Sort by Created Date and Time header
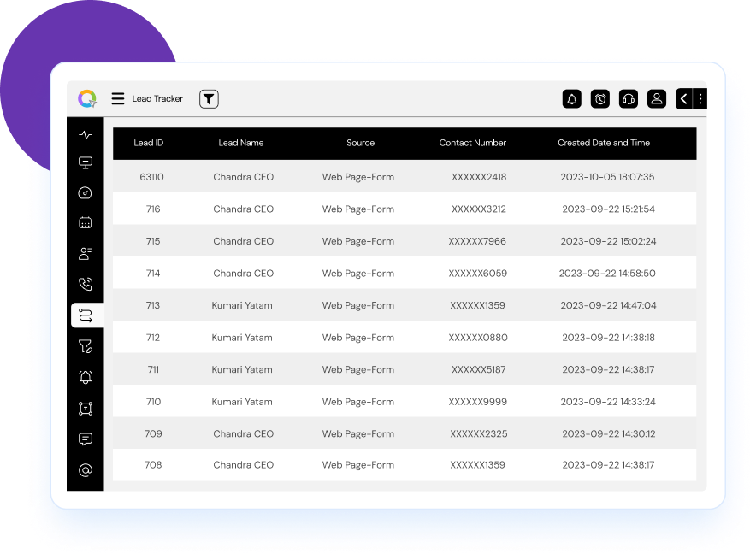This screenshot has height=560, width=756. 604,143
